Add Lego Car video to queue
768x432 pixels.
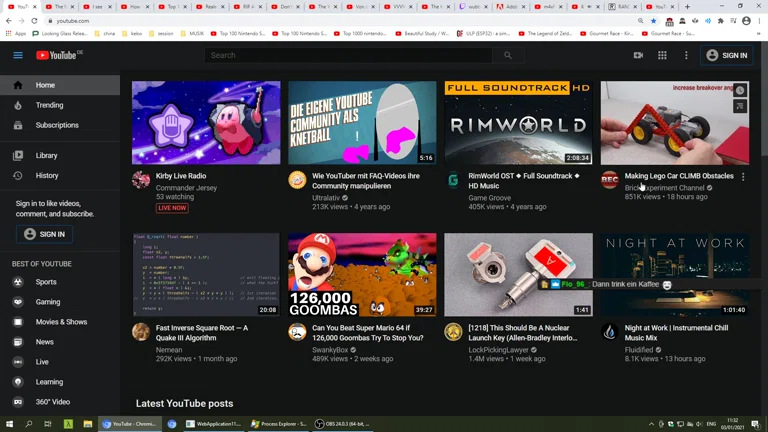click(740, 106)
